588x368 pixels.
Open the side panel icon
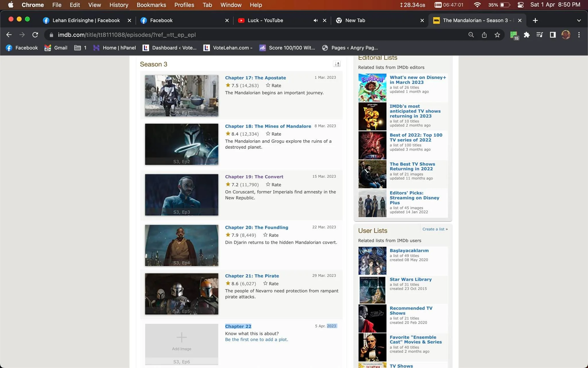point(552,35)
